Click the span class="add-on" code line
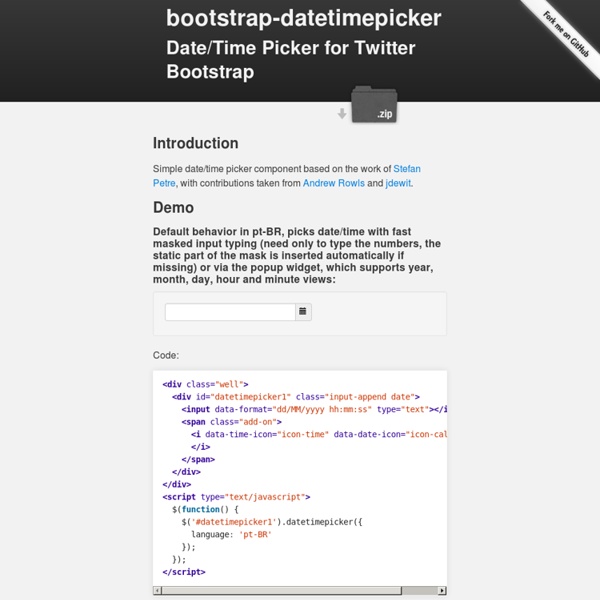 click(232, 422)
